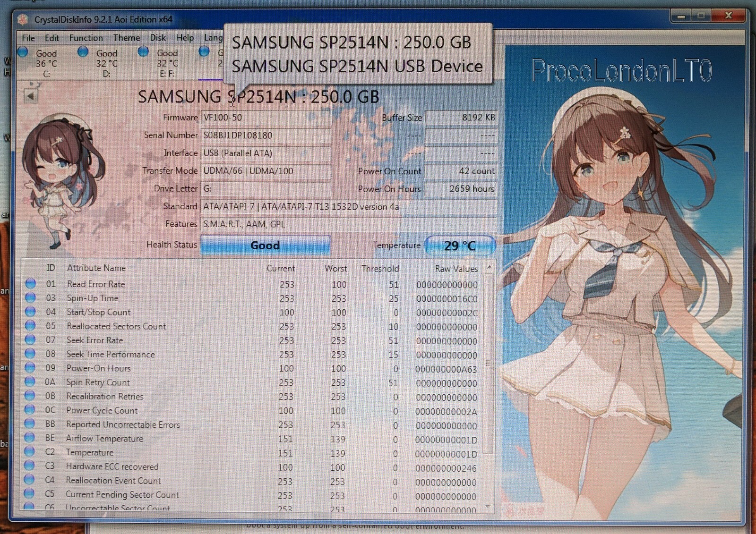756x534 pixels.
Task: Click the Reallocated Sectors Count status orb
Action: point(30,325)
